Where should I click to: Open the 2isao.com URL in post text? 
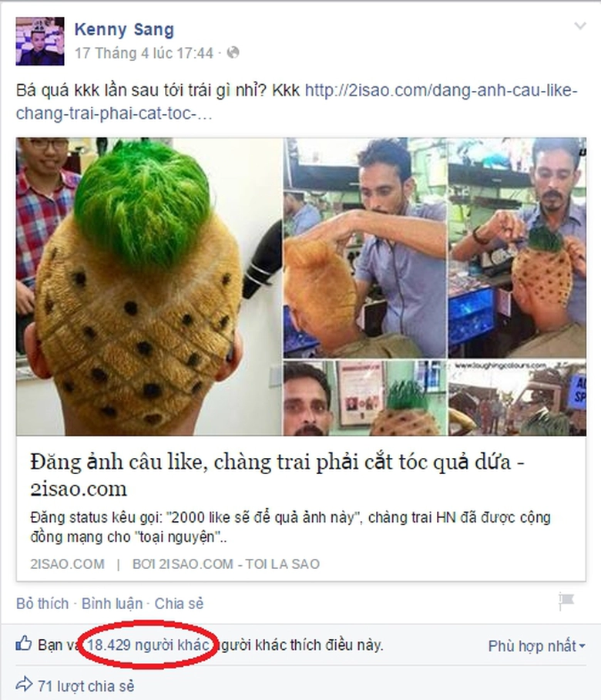point(297,102)
